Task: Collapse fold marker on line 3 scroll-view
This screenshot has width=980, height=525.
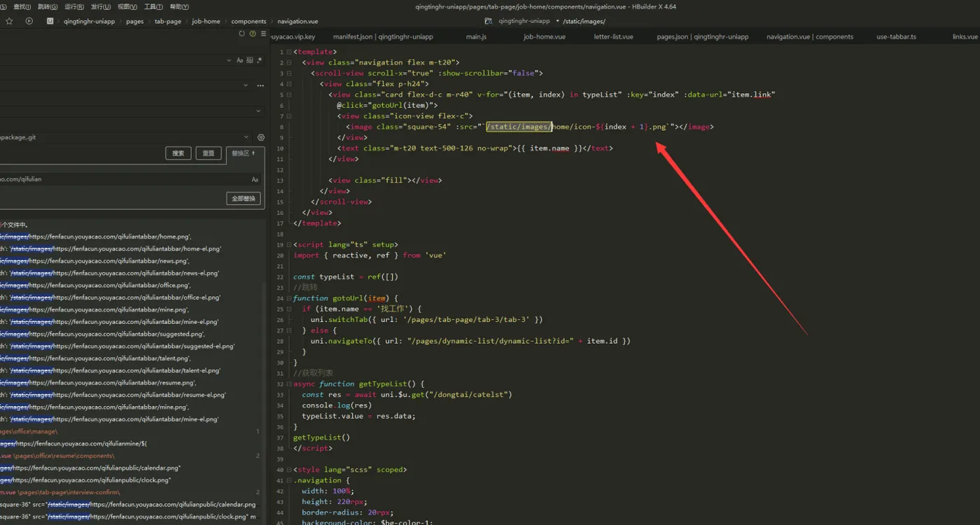Action: coord(290,73)
